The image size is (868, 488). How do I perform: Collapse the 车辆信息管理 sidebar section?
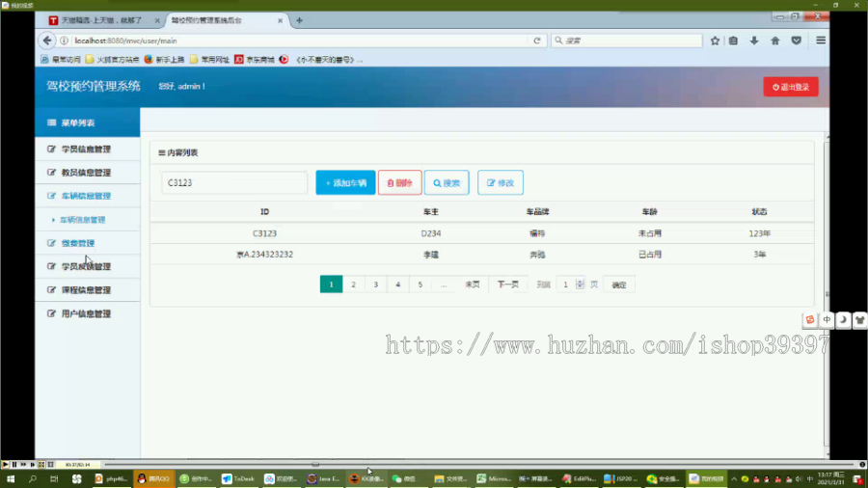88,196
